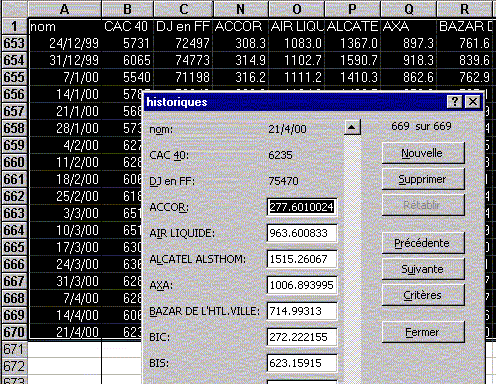Click cell with date 25/2/00
Image resolution: width=496 pixels, height=384 pixels.
[65, 196]
